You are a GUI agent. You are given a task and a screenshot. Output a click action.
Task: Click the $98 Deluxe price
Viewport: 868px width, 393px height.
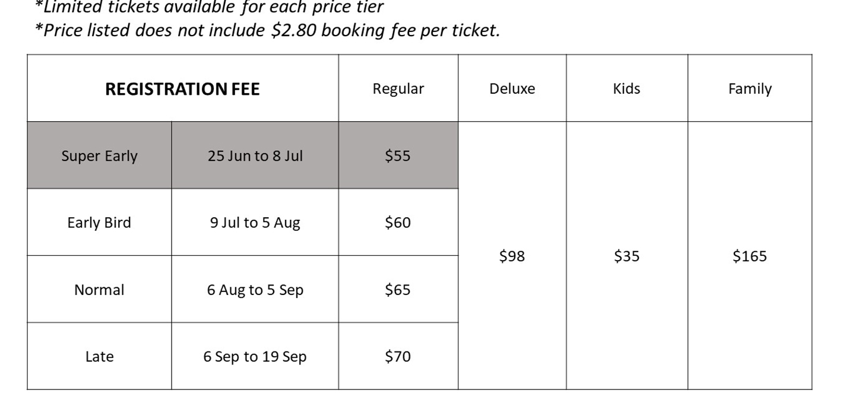tap(512, 256)
